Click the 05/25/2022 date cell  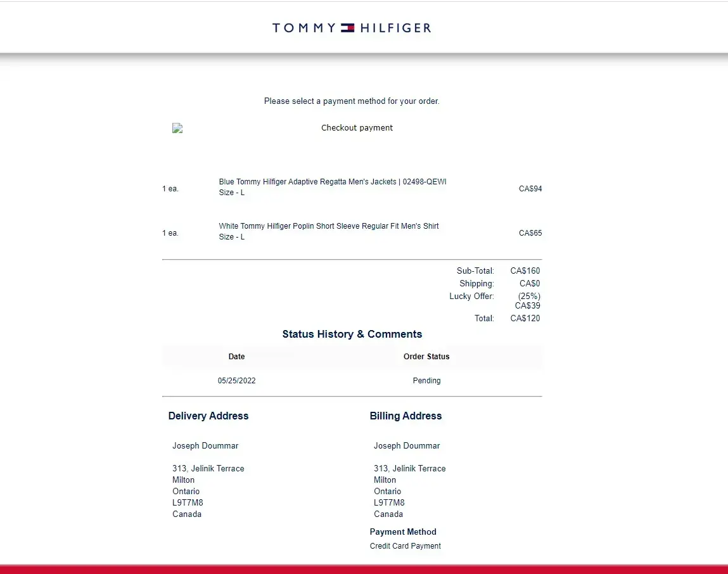(236, 380)
